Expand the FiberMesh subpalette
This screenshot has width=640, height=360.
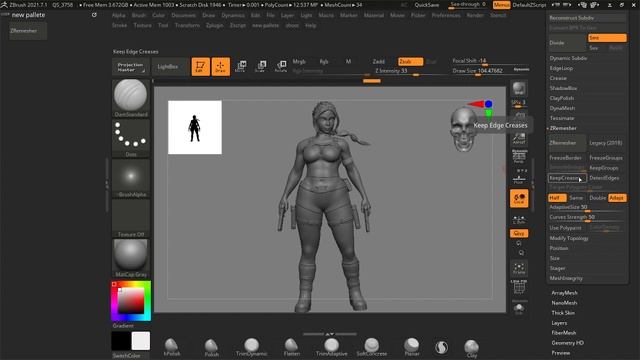[x=564, y=333]
